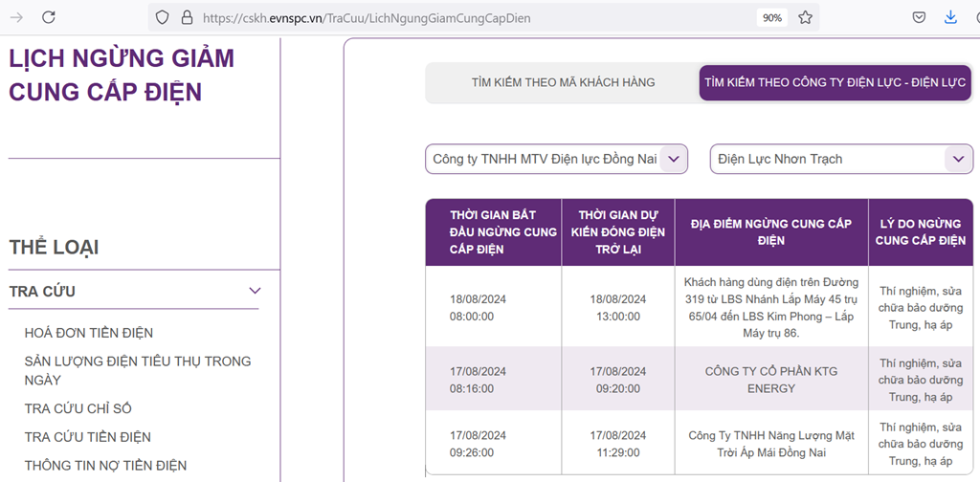Go to Tra cứu tiền điện

[x=87, y=437]
